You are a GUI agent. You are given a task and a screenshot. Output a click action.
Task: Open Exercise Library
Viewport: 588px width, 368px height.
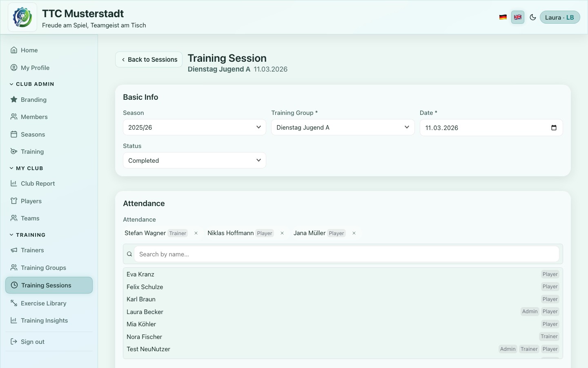coord(49,303)
